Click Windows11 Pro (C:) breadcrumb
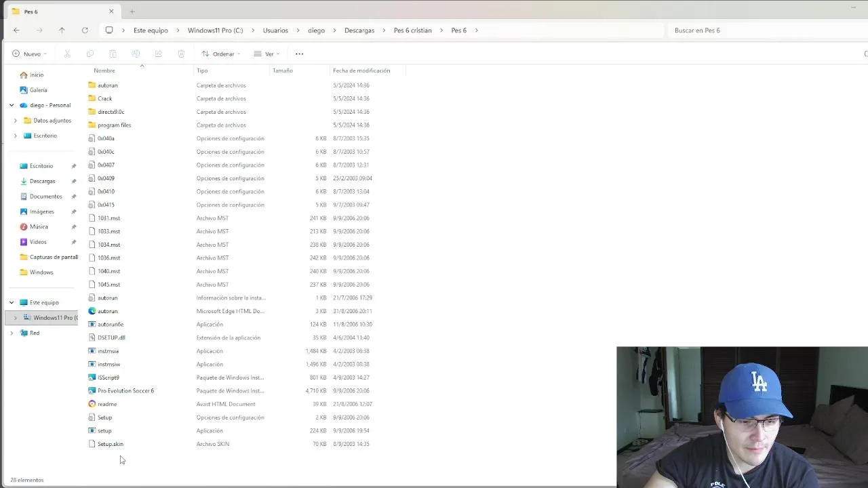Image resolution: width=868 pixels, height=488 pixels. point(215,30)
